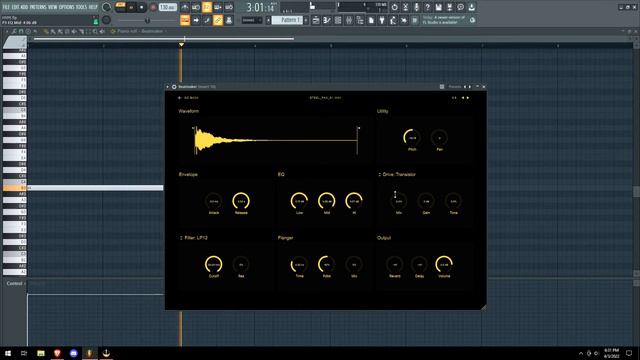Open the PATTERNS menu

pyautogui.click(x=38, y=7)
